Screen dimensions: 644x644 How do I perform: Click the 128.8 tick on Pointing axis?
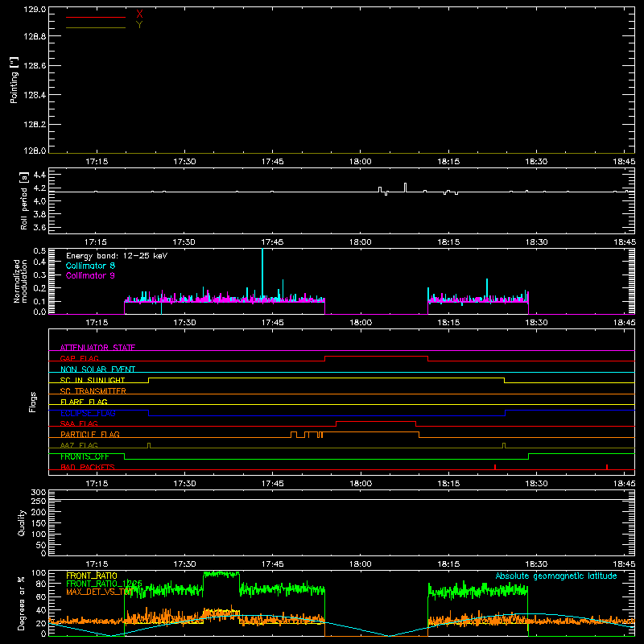click(x=35, y=36)
